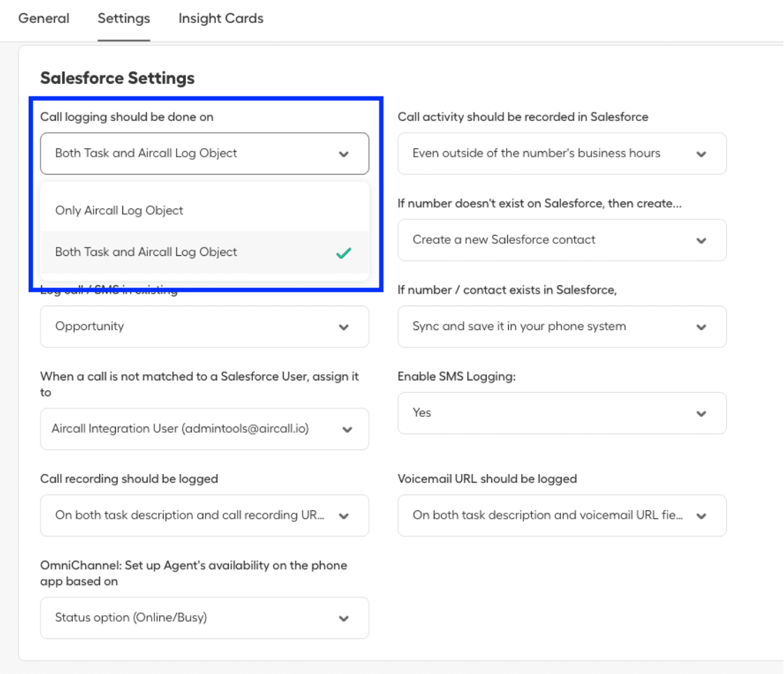Expand the Create a new Salesforce contact dropdown
Viewport: 784px width, 674px height.
561,240
